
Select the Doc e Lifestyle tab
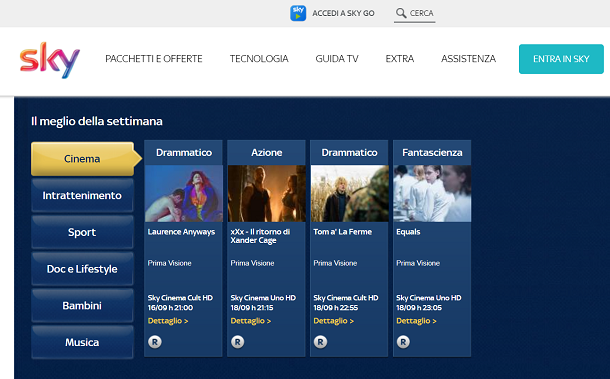point(82,269)
